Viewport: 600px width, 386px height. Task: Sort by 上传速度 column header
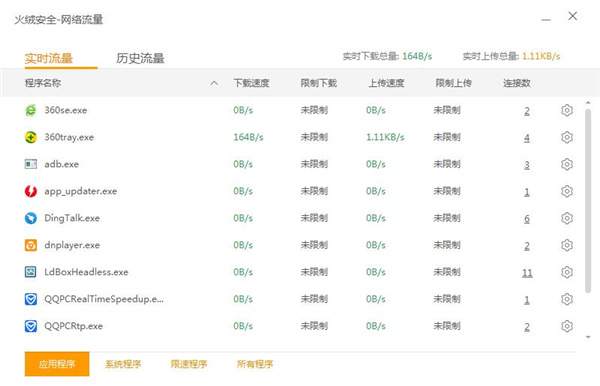386,83
